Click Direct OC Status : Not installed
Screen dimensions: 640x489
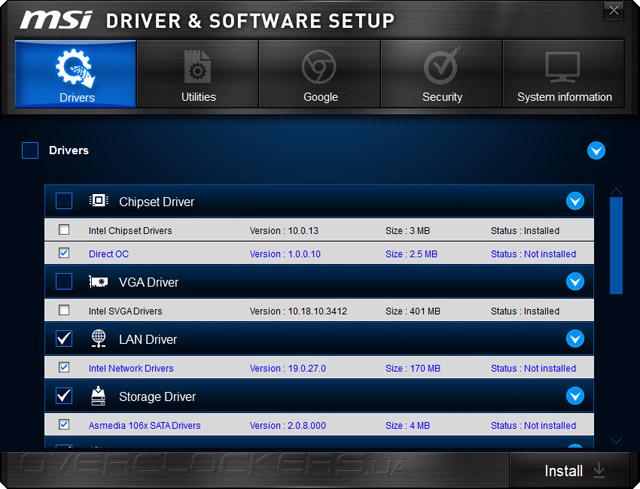point(533,254)
